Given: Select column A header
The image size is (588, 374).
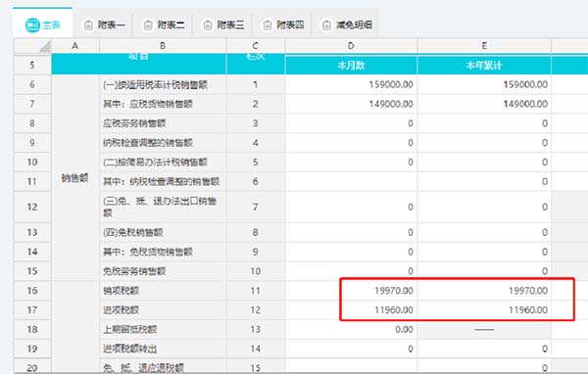Looking at the screenshot, I should 75,46.
